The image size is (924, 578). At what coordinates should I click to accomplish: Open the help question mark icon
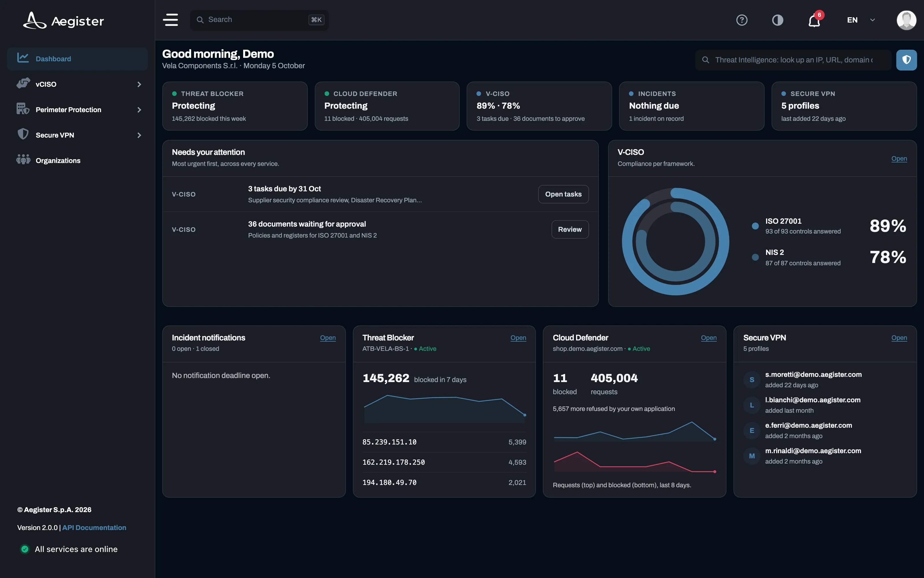tap(742, 20)
